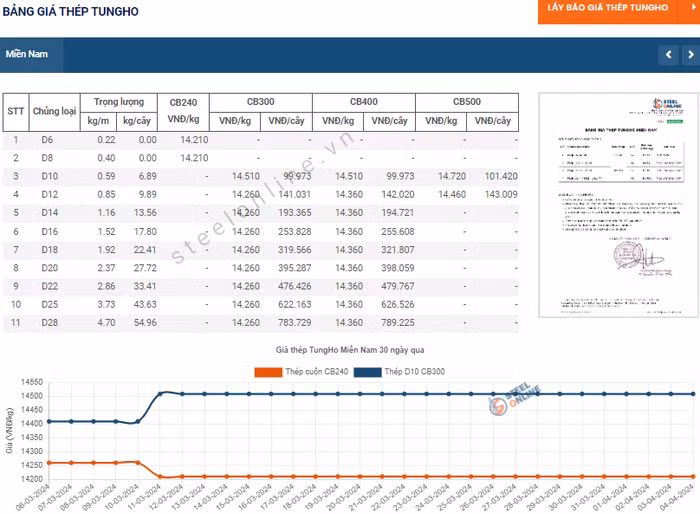Click the D22 row label
The image size is (700, 514).
50,286
